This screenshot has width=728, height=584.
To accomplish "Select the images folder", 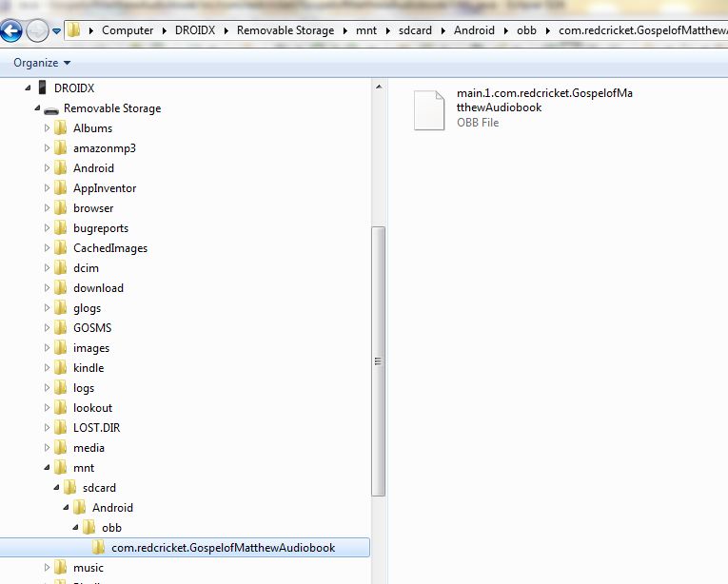I will click(x=91, y=348).
